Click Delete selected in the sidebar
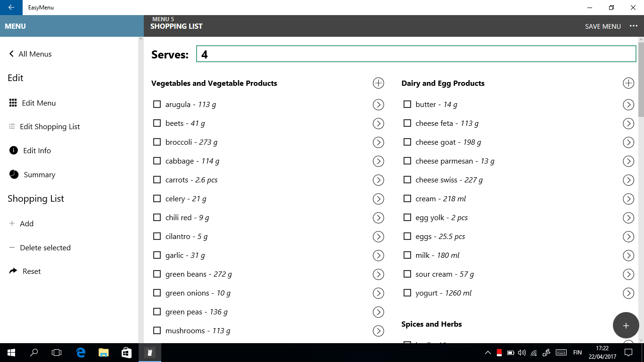Screen dimensions: 644x362 pos(45,247)
